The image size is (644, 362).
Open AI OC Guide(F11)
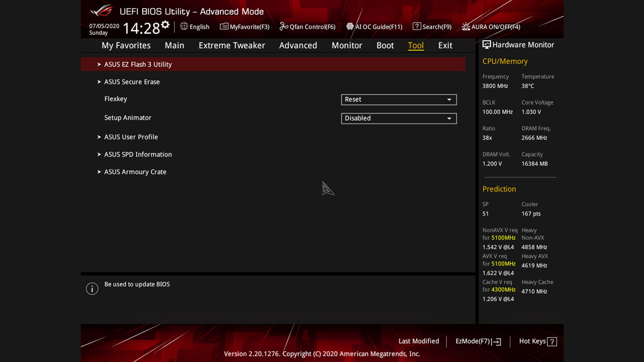click(x=374, y=27)
